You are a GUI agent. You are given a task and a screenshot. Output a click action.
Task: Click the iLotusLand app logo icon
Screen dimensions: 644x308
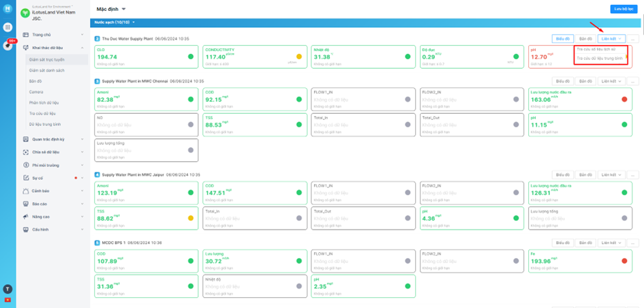point(7,9)
